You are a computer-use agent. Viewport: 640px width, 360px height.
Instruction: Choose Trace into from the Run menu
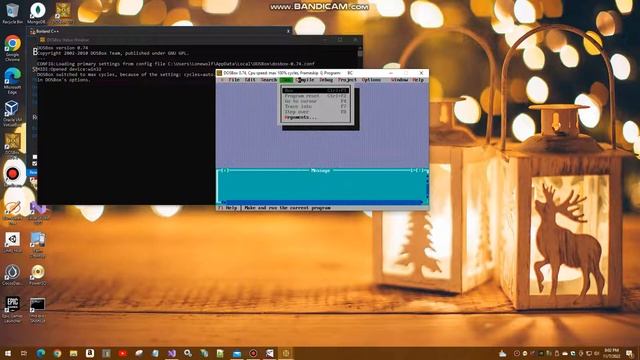(316, 107)
